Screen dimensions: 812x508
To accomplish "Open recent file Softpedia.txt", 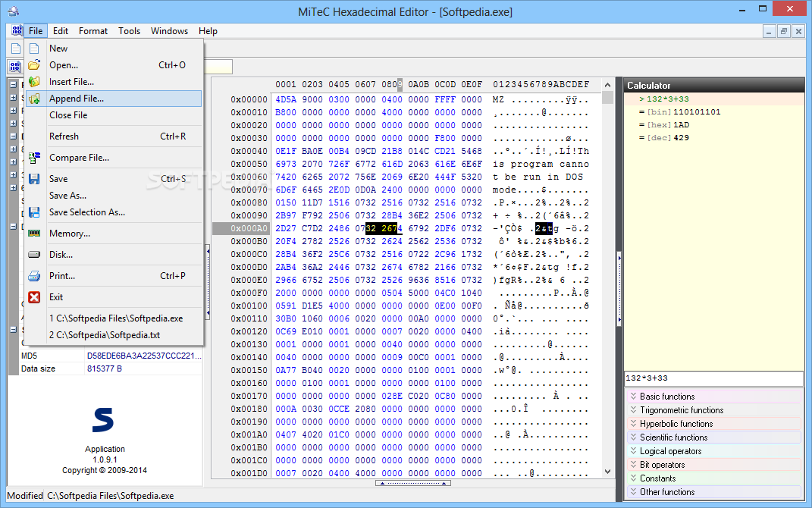I will click(x=114, y=335).
